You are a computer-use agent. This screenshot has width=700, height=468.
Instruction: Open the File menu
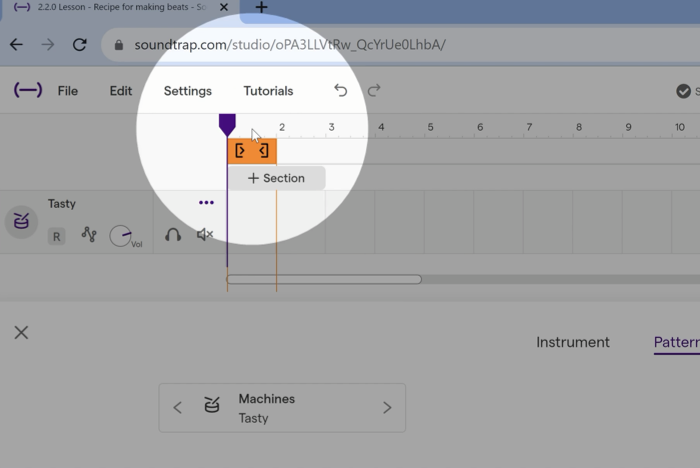point(68,91)
